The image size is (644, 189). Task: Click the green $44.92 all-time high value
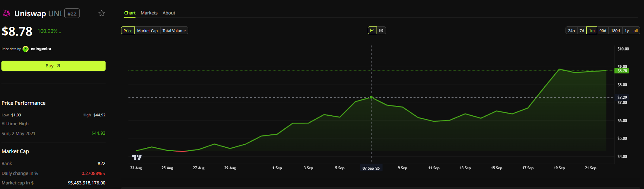(99, 133)
